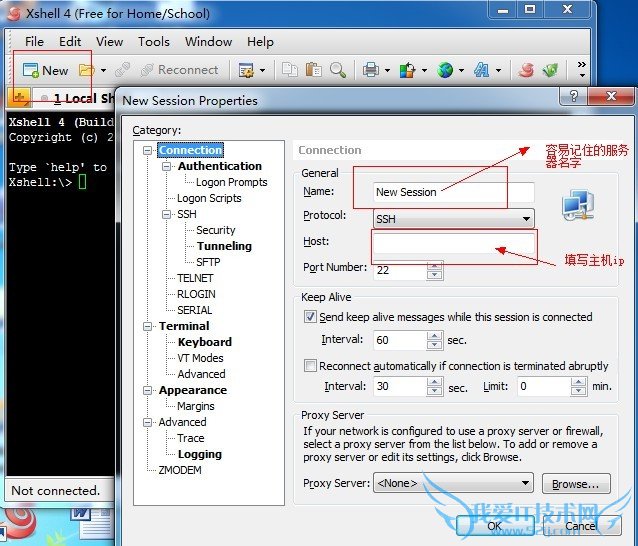Viewport: 638px width, 546px height.
Task: Click the Paste clipboard icon
Action: click(314, 70)
